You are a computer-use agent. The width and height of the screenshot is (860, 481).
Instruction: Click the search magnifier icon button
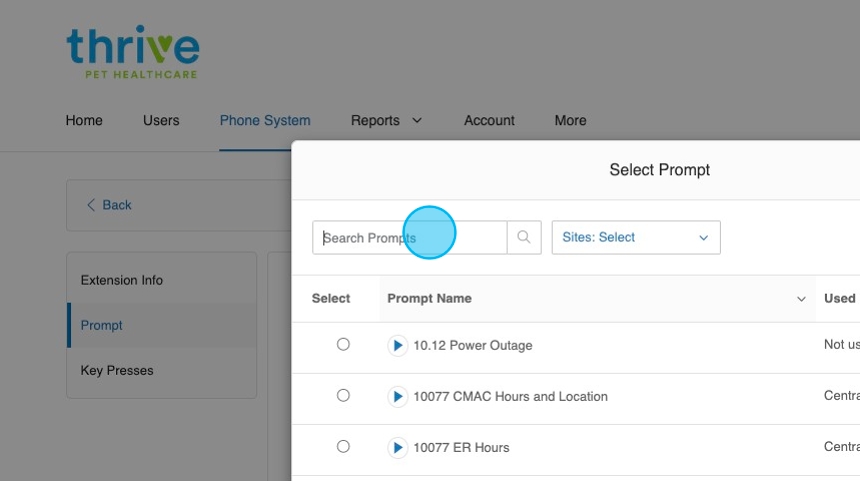524,238
